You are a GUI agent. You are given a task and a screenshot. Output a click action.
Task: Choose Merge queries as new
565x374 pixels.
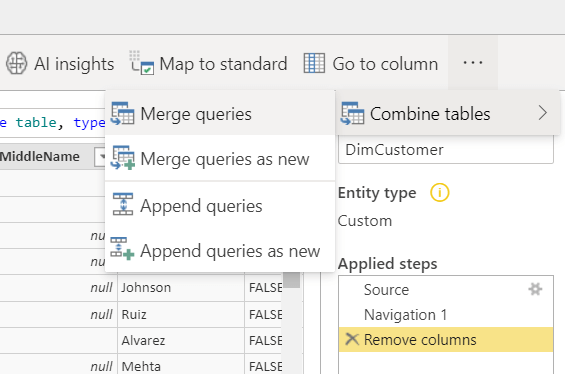[x=220, y=159]
